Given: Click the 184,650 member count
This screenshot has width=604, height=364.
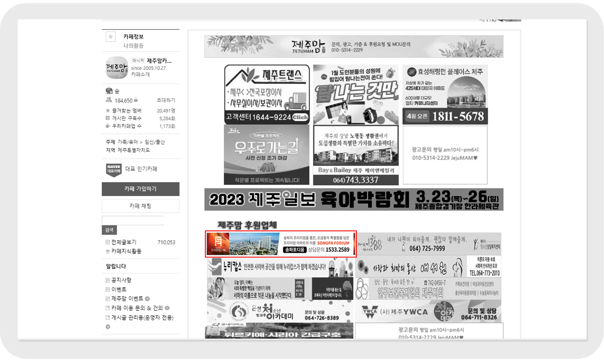Looking at the screenshot, I should [x=123, y=101].
